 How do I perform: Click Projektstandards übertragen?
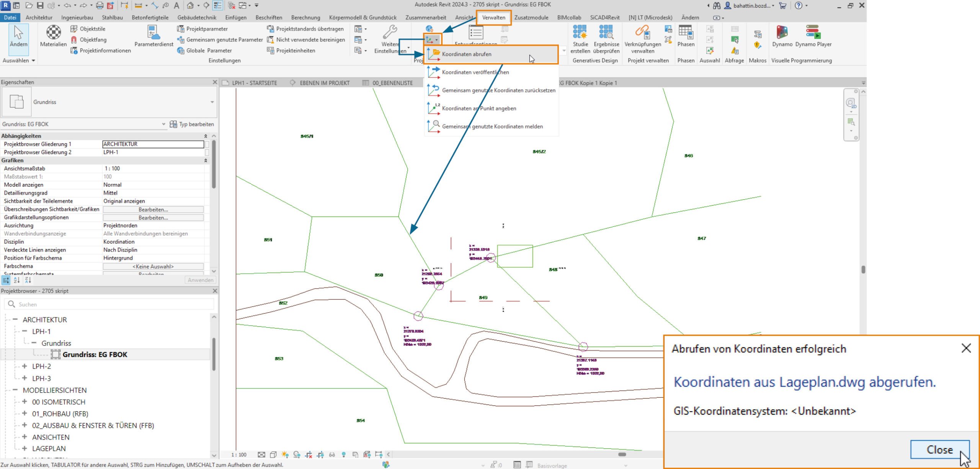pos(305,29)
